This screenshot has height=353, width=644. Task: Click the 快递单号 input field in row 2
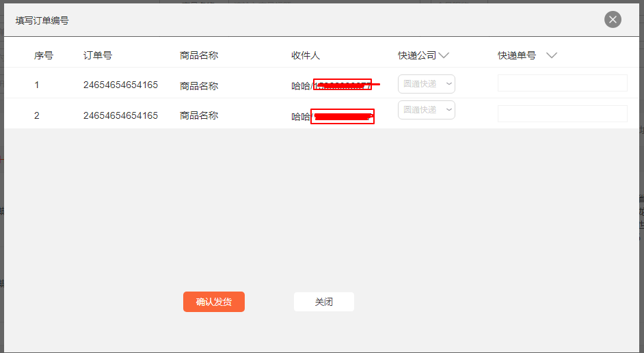tap(562, 114)
